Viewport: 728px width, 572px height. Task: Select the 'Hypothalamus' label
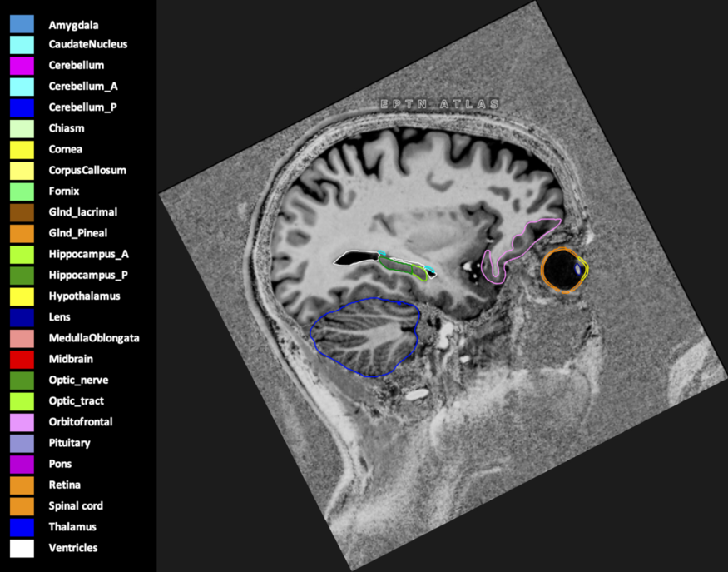point(85,296)
